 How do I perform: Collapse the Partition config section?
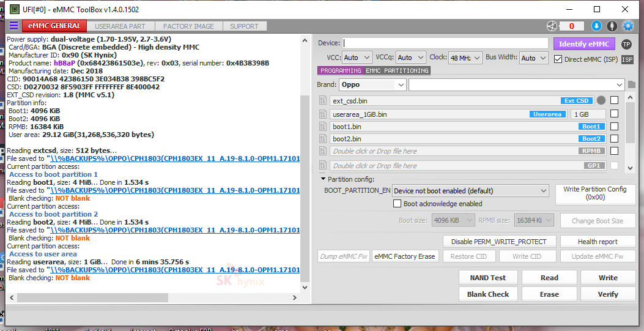coord(324,179)
